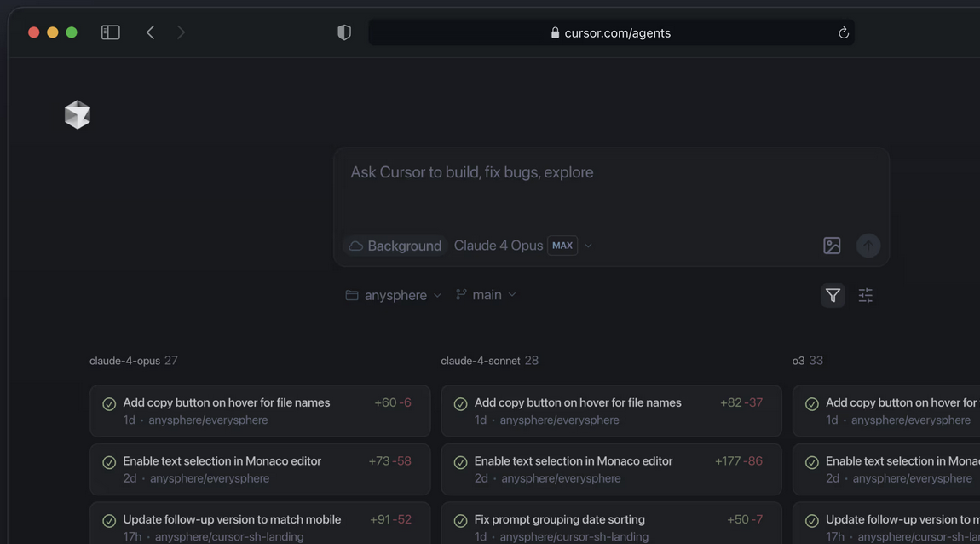The width and height of the screenshot is (980, 544).
Task: Attach an image using the picture icon
Action: tap(832, 246)
